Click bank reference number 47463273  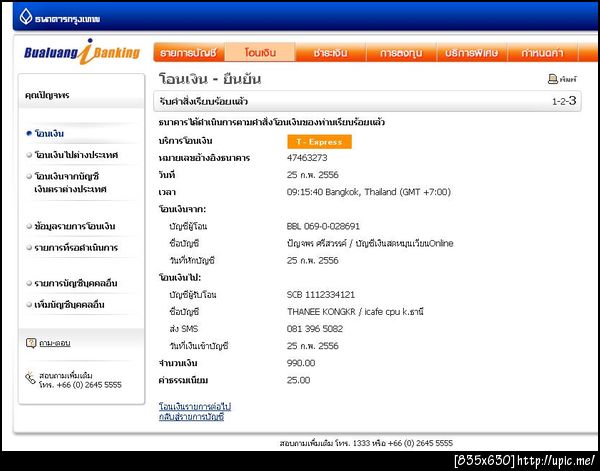307,158
